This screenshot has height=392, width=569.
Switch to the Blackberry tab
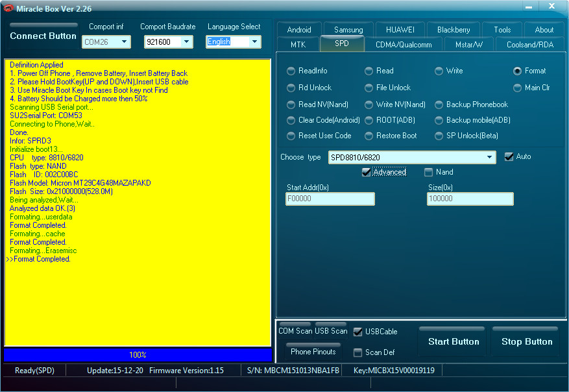pos(454,30)
